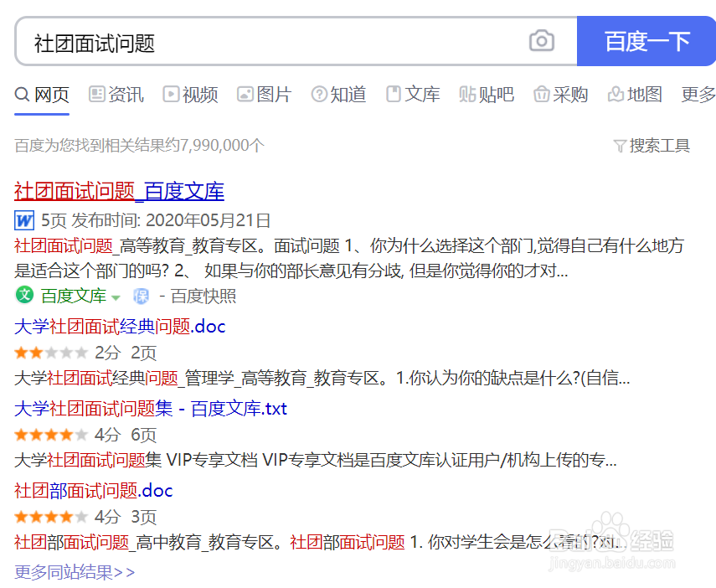Image resolution: width=716 pixels, height=588 pixels.
Task: Open 大学社团面试经典问题.doc
Action: pyautogui.click(x=120, y=327)
